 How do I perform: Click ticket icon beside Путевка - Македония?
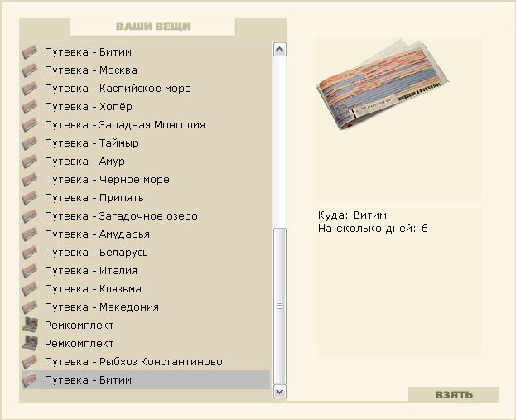point(30,307)
